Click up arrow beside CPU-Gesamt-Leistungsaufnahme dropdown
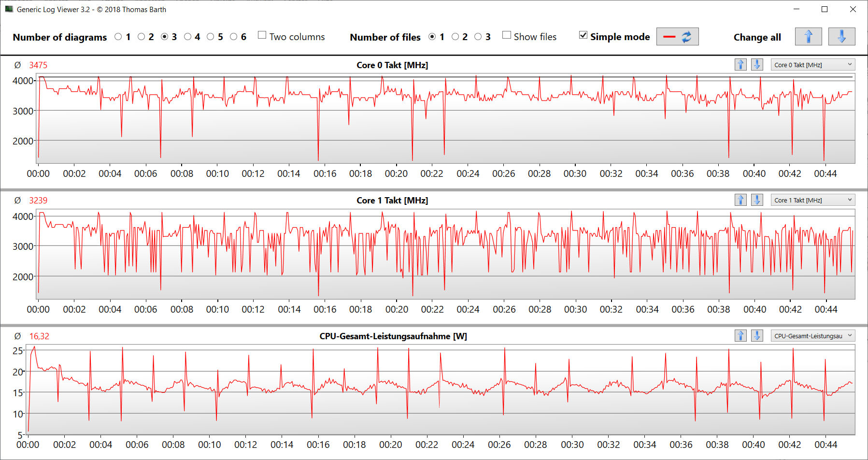 point(740,336)
